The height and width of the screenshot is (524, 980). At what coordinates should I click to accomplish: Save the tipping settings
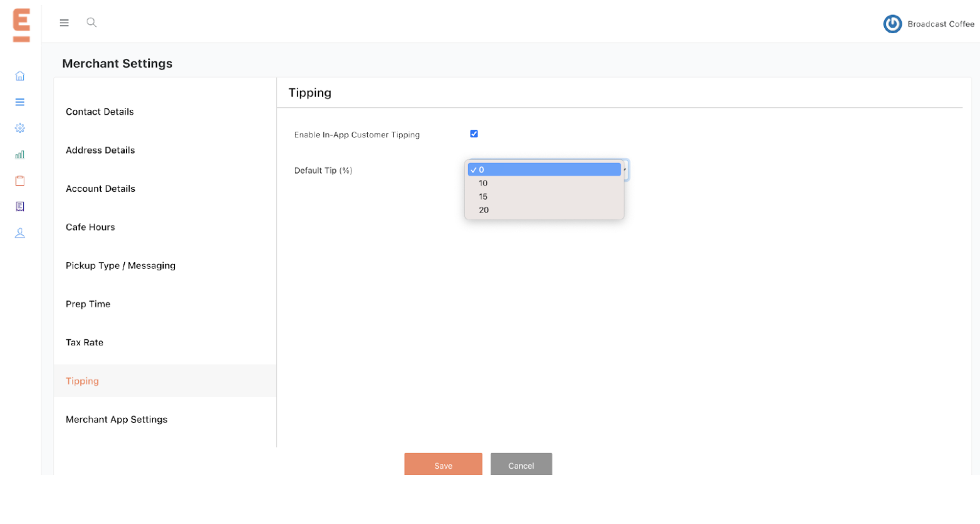443,465
